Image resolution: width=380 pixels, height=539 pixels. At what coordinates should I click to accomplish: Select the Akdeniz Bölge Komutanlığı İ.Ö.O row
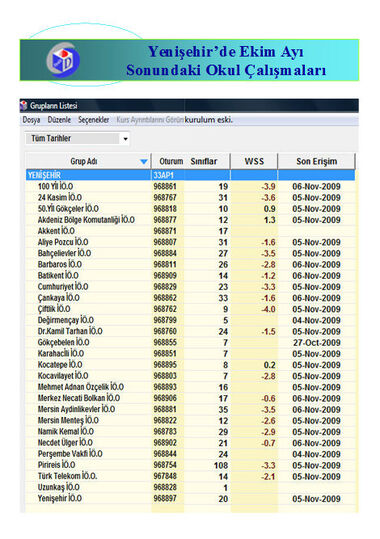[191, 220]
